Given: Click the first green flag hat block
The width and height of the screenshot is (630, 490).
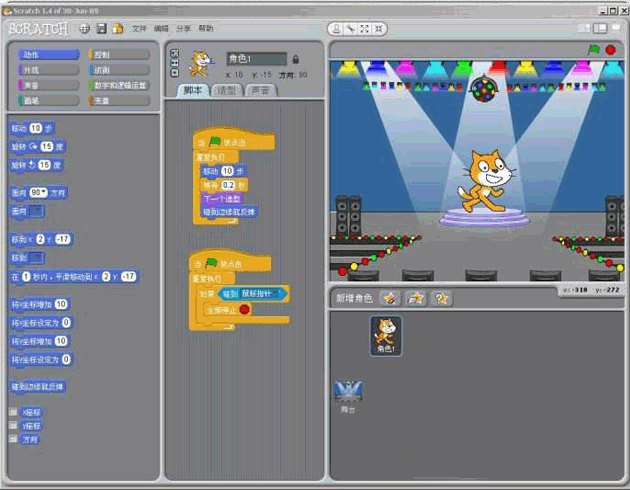Looking at the screenshot, I should pyautogui.click(x=234, y=141).
